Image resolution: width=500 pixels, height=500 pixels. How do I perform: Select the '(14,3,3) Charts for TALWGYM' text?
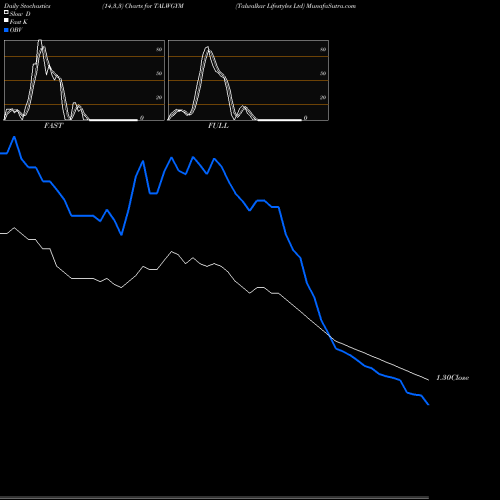tap(143, 6)
